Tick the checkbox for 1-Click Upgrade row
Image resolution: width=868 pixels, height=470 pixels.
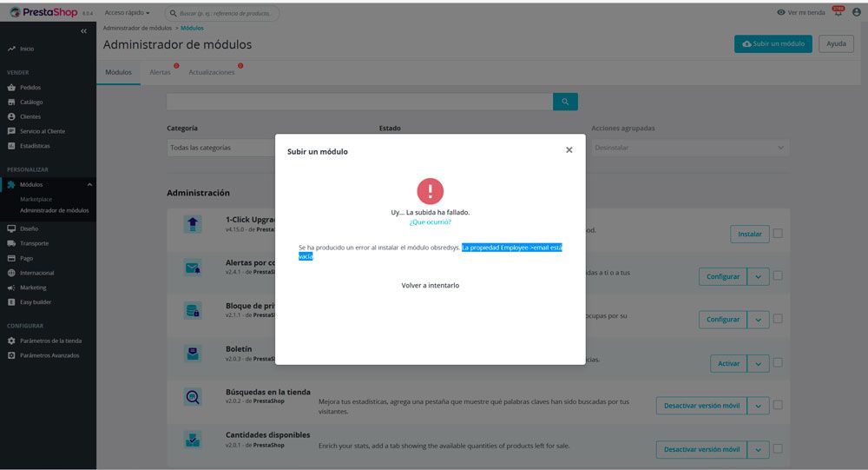[778, 234]
